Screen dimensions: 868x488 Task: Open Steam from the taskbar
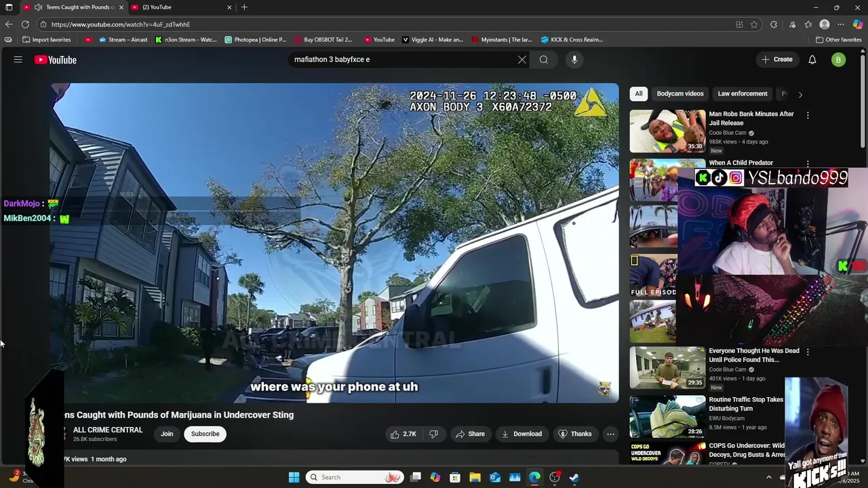tap(574, 477)
